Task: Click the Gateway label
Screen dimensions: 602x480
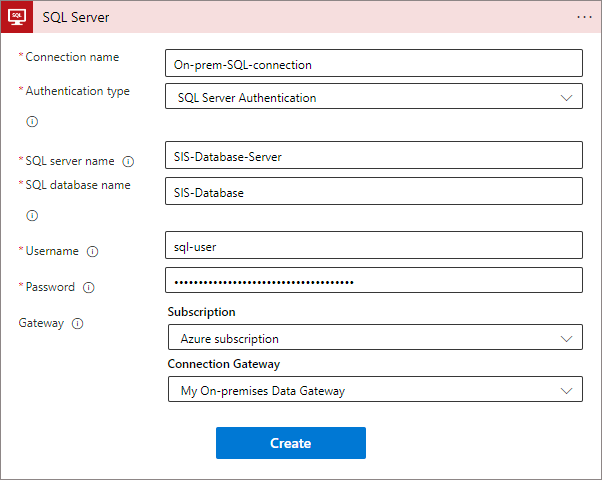Action: (41, 323)
